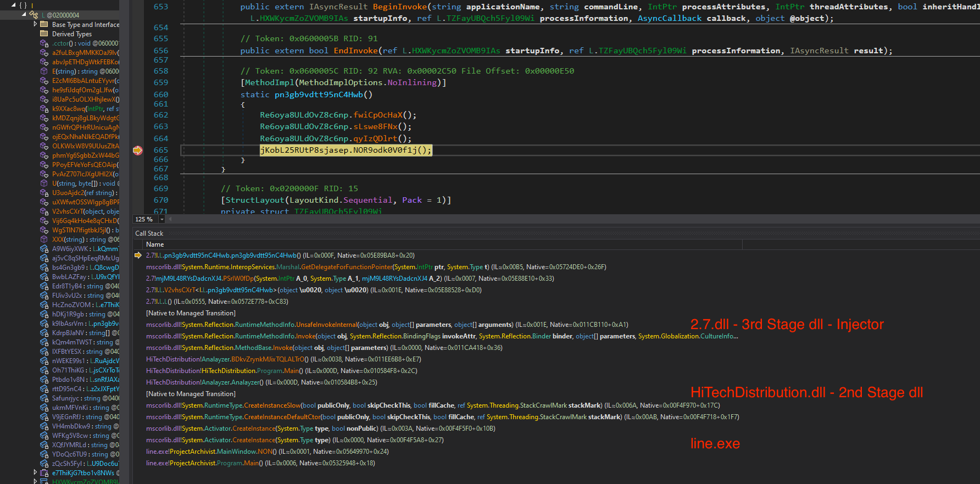Click the field icon beside Safunrjyc
The image size is (980, 484).
coord(44,398)
